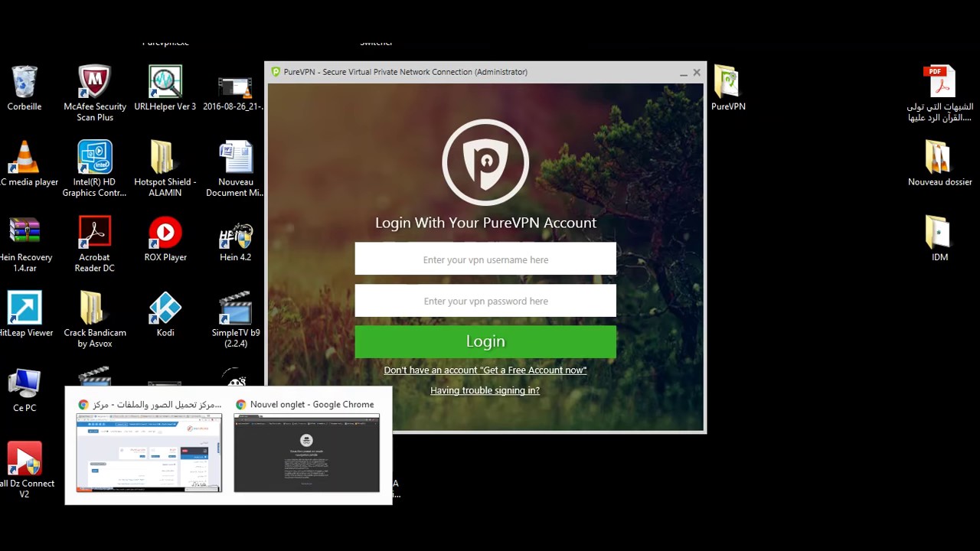The width and height of the screenshot is (980, 551).
Task: Open Nouveau dossier folder
Action: (x=937, y=157)
